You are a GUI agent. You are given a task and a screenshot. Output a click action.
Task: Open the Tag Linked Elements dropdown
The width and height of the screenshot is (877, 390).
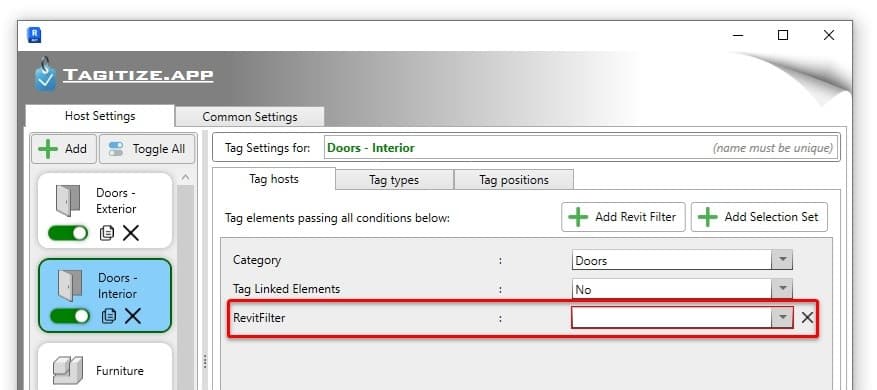682,289
